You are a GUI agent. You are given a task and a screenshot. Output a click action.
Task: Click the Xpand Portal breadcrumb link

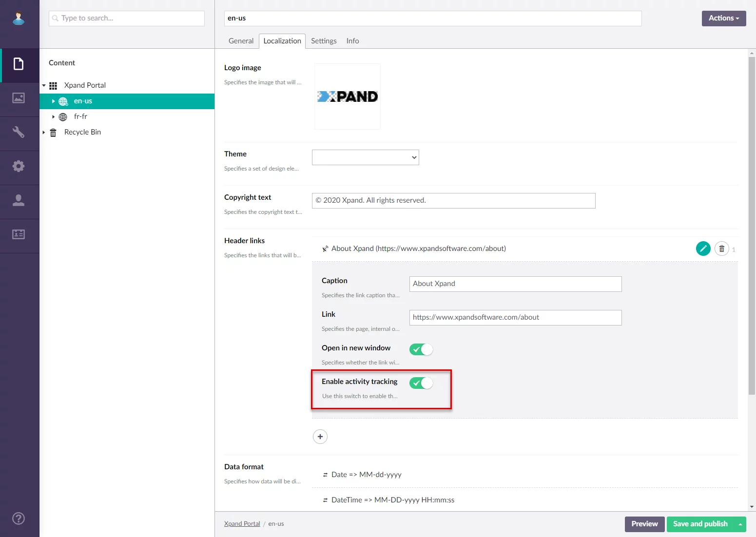pyautogui.click(x=242, y=524)
